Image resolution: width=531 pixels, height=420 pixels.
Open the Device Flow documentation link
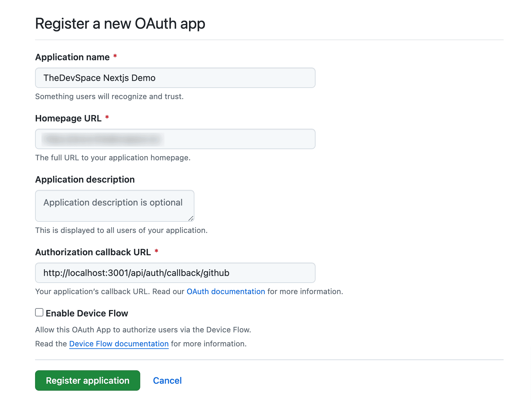tap(119, 344)
